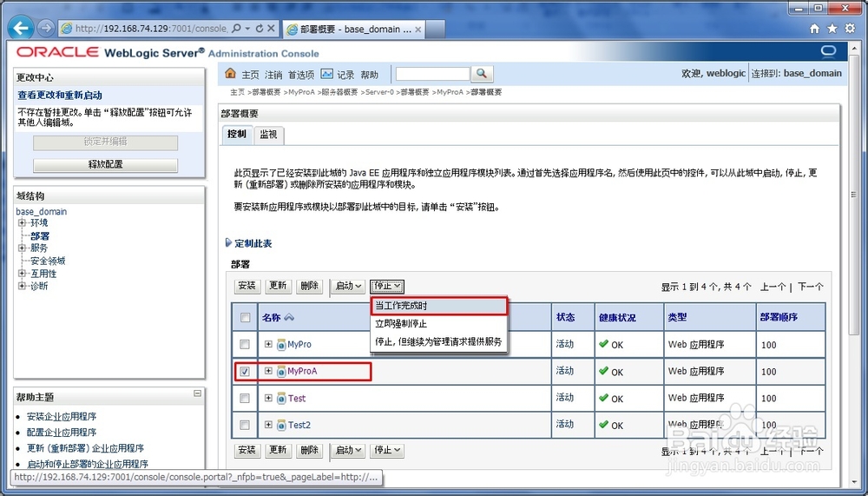Expand the MyPro deployment row

[x=268, y=344]
